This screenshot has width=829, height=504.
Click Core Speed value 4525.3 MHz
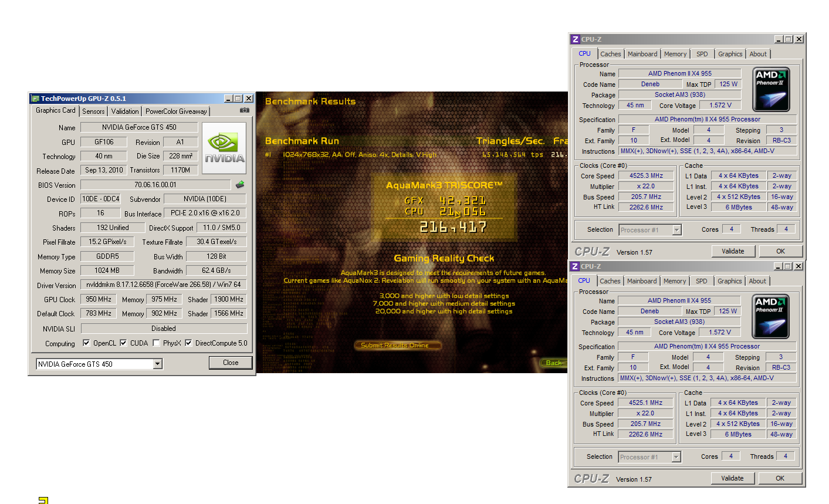pyautogui.click(x=647, y=175)
